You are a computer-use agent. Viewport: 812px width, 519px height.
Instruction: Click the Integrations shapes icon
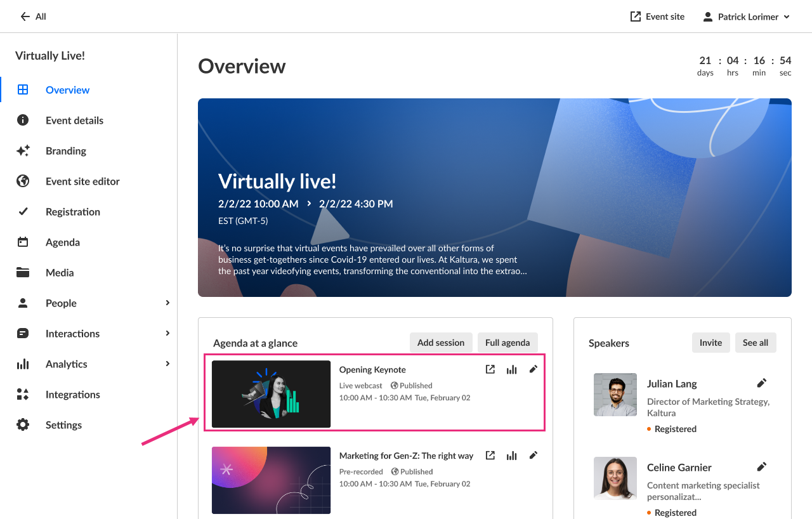[23, 394]
